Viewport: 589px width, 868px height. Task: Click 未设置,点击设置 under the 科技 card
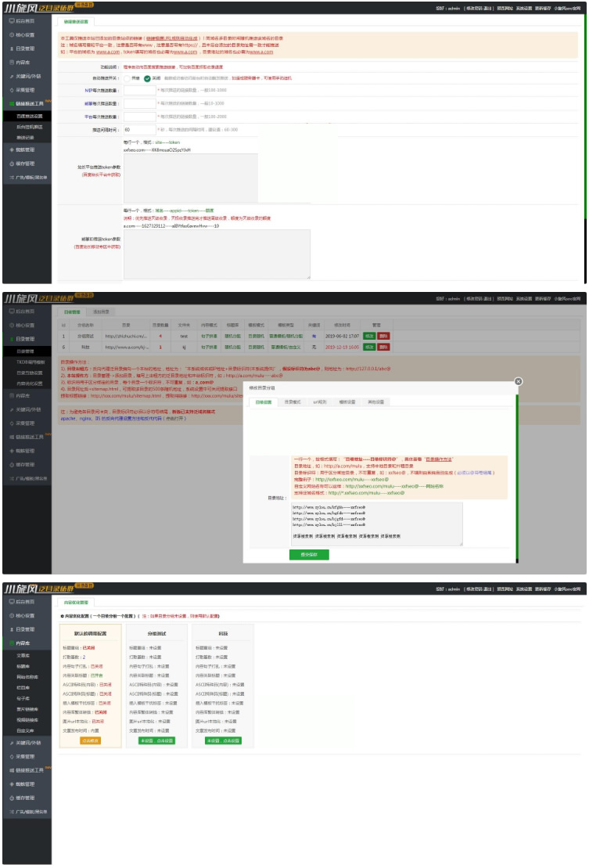[x=222, y=739]
